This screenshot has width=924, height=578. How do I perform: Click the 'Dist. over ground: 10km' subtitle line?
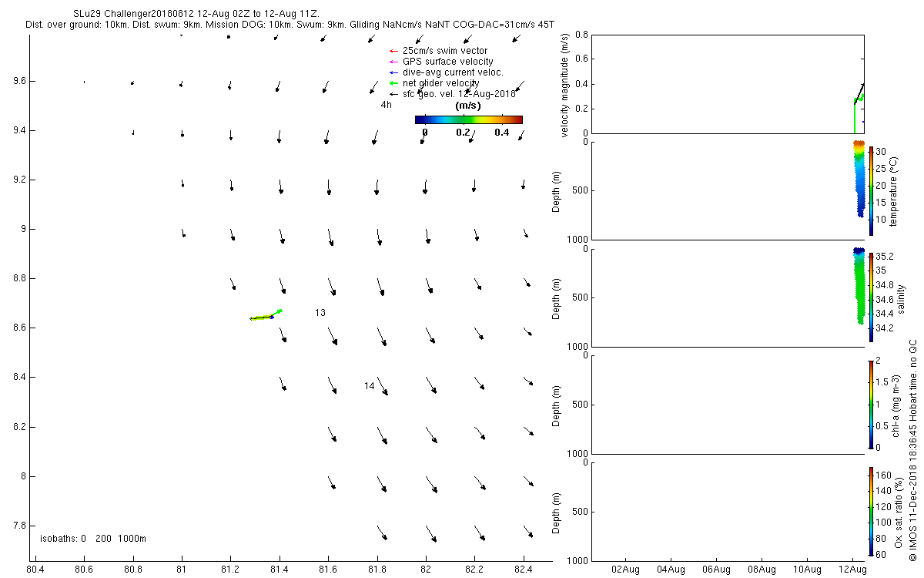pyautogui.click(x=77, y=25)
